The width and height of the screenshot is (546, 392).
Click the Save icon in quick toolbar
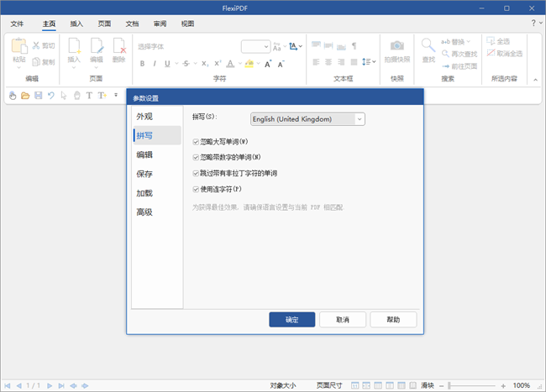tap(38, 96)
